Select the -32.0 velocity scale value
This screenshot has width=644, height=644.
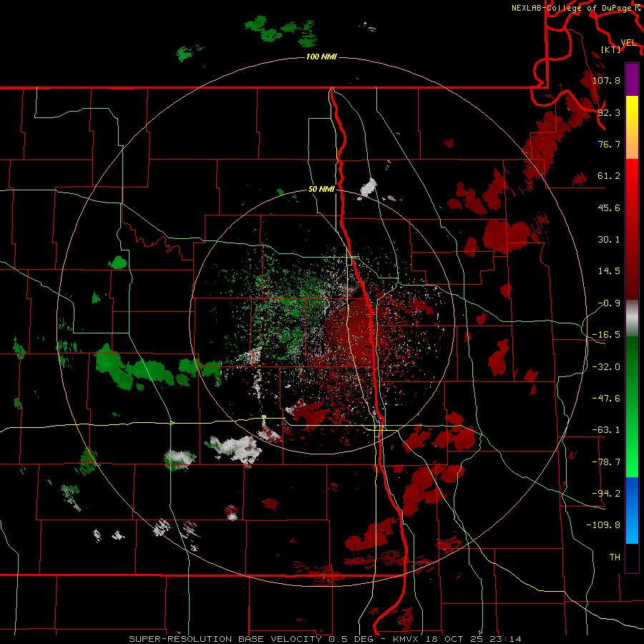606,367
